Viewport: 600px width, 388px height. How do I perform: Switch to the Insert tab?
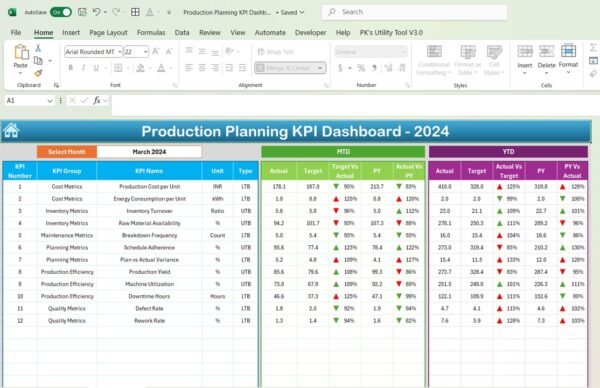click(x=71, y=33)
